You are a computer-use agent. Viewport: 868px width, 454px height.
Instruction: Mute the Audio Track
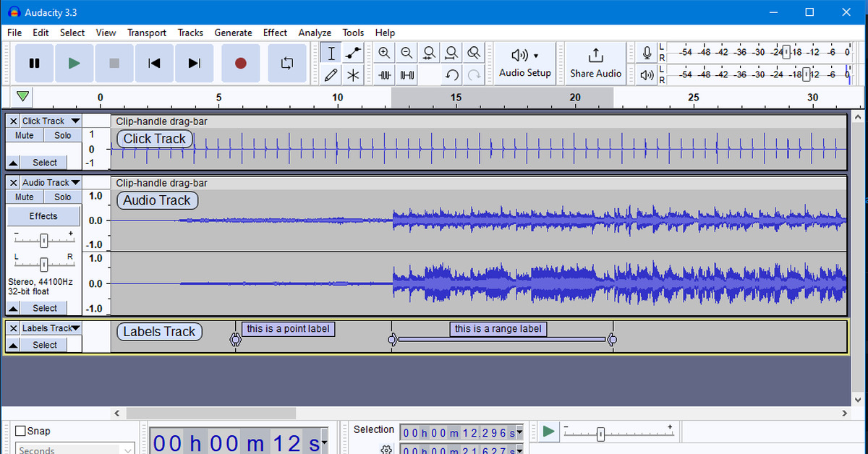[25, 197]
